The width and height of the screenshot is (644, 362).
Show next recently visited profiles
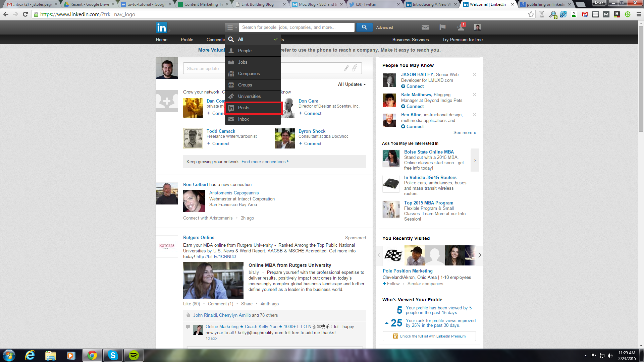480,255
